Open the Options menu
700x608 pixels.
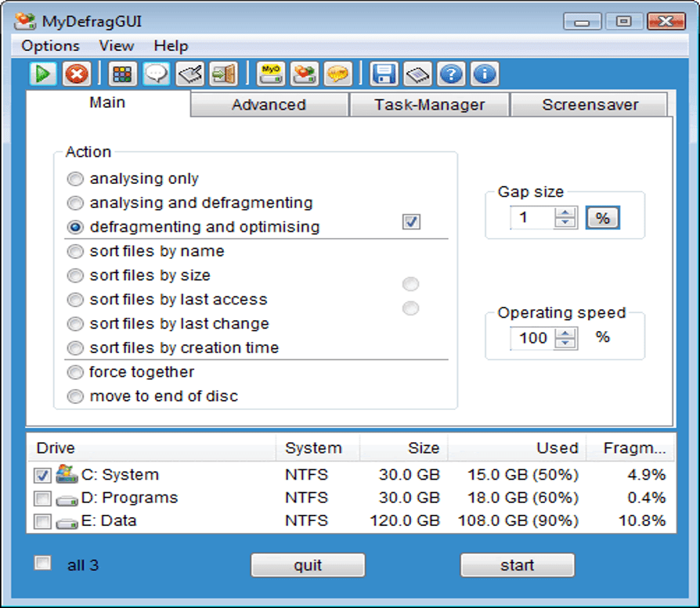coord(50,45)
